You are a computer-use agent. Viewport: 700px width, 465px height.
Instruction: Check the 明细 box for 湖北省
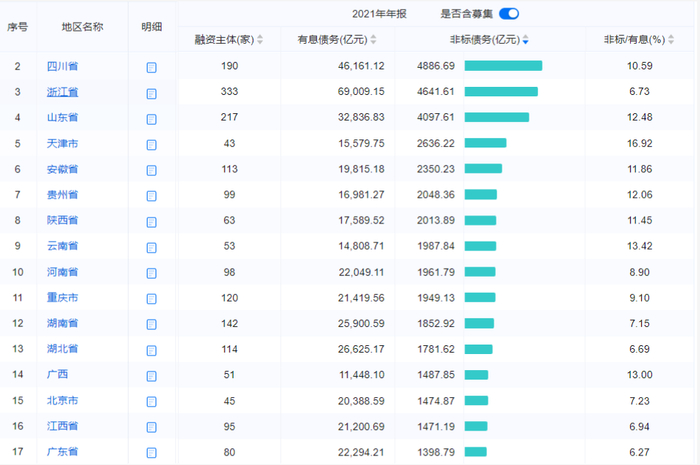coord(152,350)
